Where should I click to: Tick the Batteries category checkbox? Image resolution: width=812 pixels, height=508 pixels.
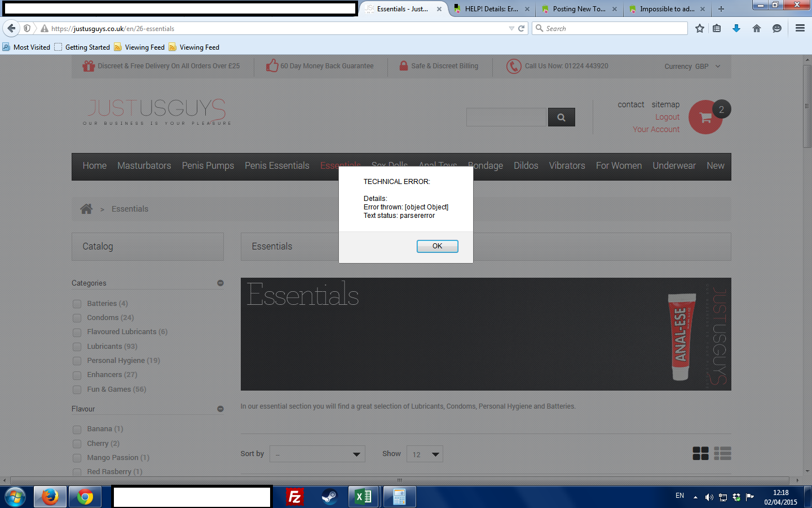[x=77, y=304]
